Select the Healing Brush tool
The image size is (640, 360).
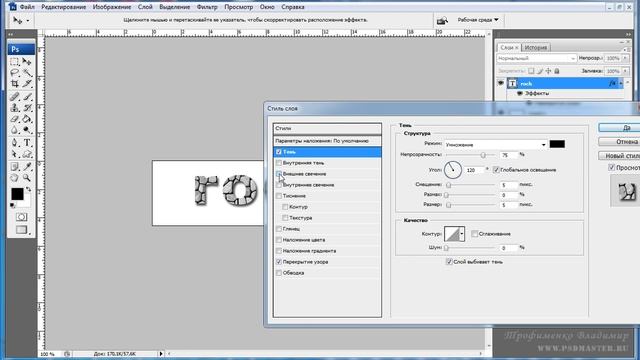point(15,97)
